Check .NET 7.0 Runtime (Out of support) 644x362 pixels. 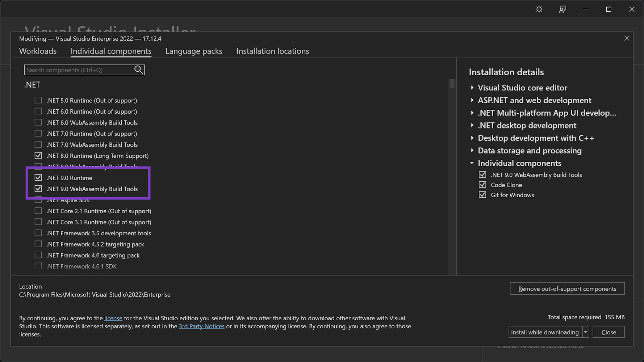click(38, 133)
